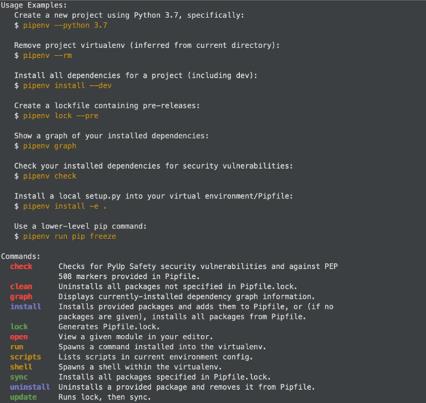Select the 'scripts' command in the list
The image size is (426, 403).
26,357
